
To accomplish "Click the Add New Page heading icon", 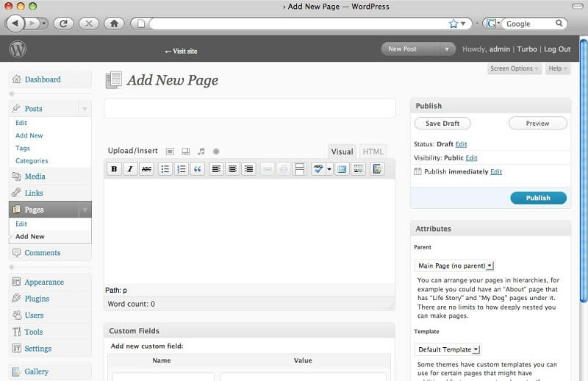I will (x=114, y=80).
